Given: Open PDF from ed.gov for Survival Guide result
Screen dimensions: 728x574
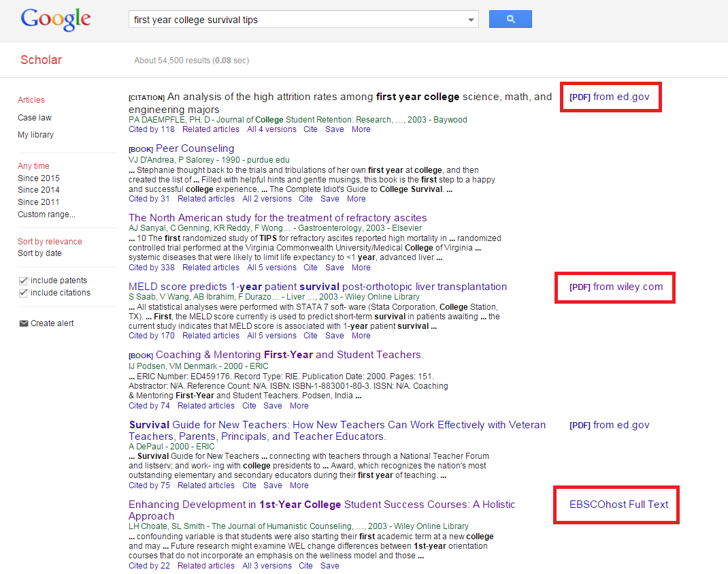Looking at the screenshot, I should pyautogui.click(x=609, y=425).
